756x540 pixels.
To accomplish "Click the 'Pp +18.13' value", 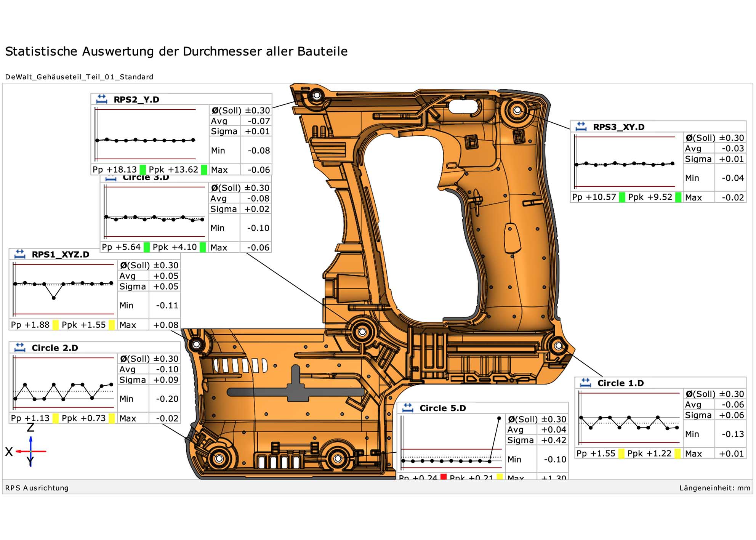I will click(x=115, y=170).
